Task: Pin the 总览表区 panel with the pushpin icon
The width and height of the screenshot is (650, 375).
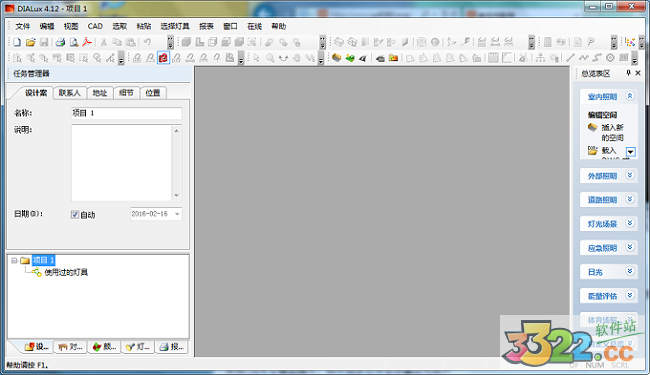Action: click(628, 73)
